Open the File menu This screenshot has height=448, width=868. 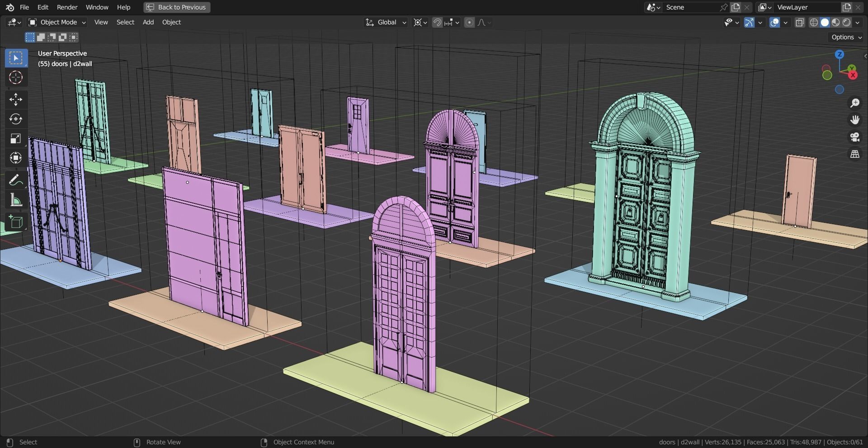click(24, 7)
